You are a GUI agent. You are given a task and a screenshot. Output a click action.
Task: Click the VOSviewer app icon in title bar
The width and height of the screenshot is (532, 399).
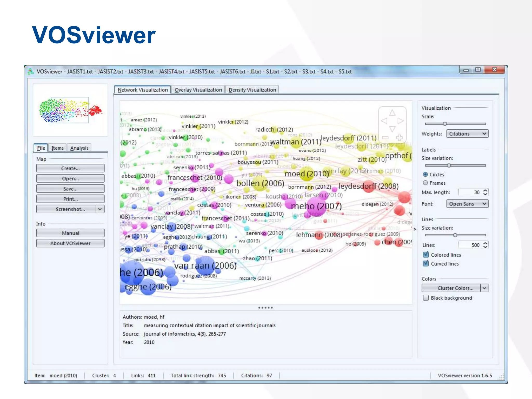[x=31, y=71]
